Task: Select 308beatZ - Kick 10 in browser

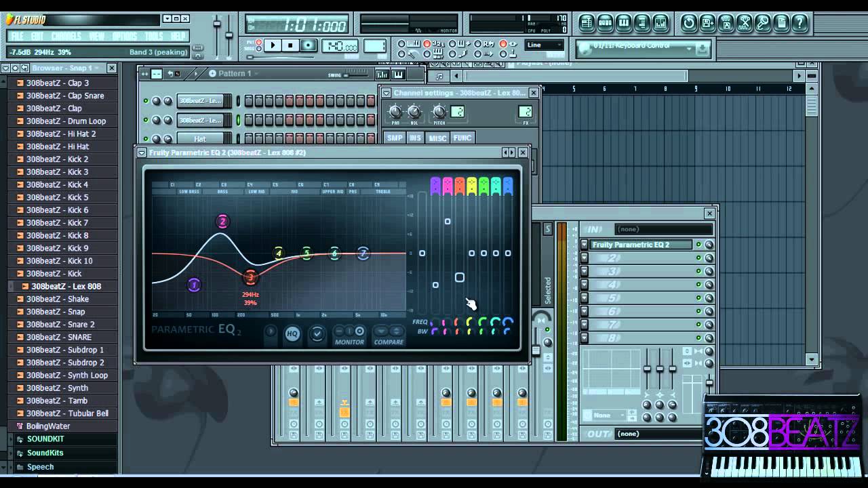Action: pyautogui.click(x=60, y=261)
